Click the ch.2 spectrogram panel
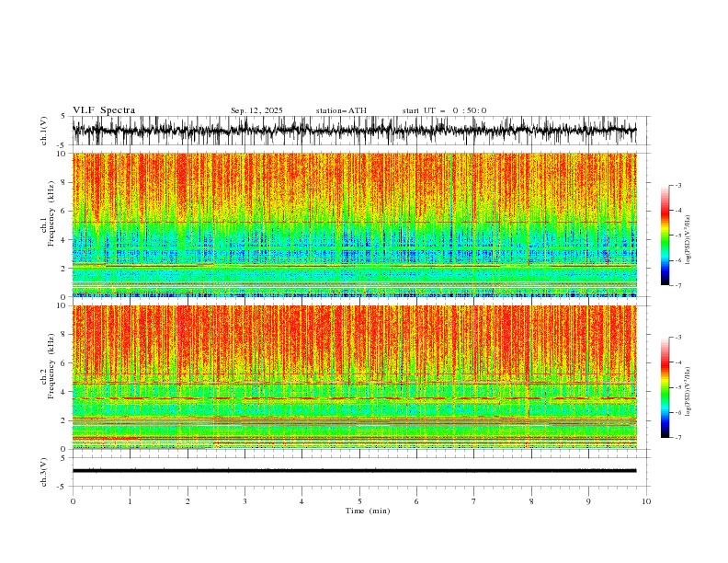Screen dimensions: 728x563 (x=355, y=377)
